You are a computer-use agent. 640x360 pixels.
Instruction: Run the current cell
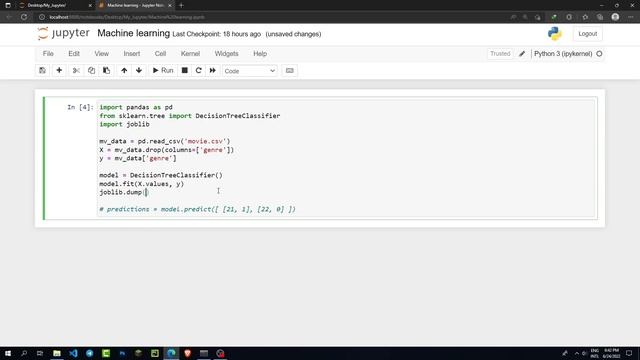163,71
